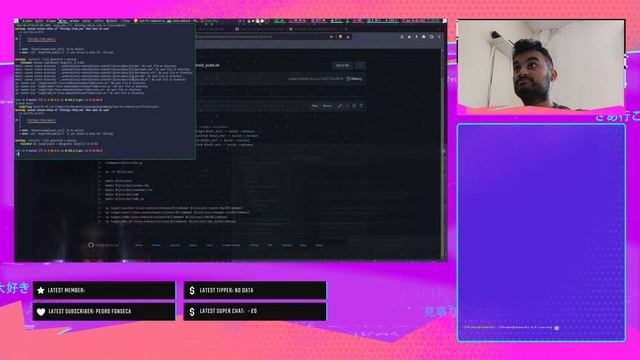Click the webcam feed thumbnail

[541, 65]
